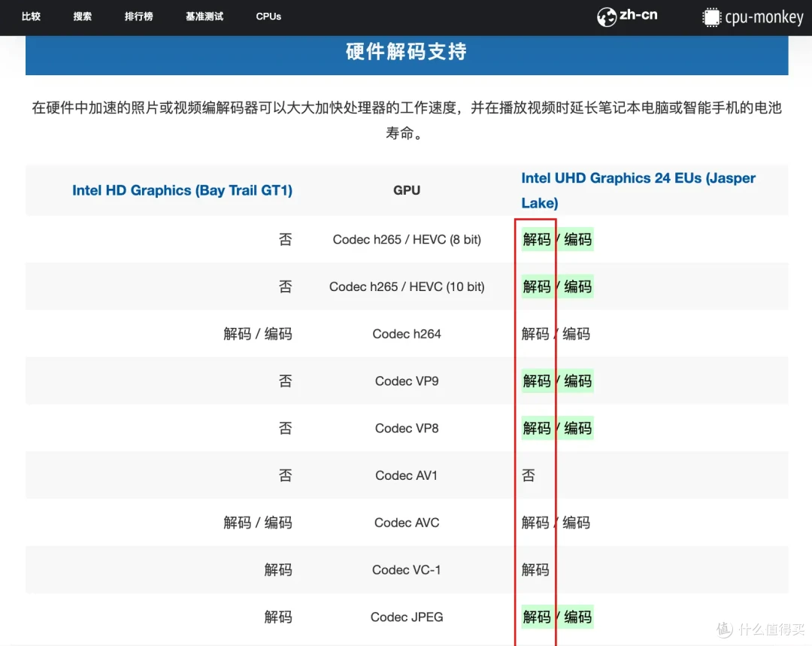Click Bay Trail 解码 value in VC-1 row
812x646 pixels.
(279, 569)
